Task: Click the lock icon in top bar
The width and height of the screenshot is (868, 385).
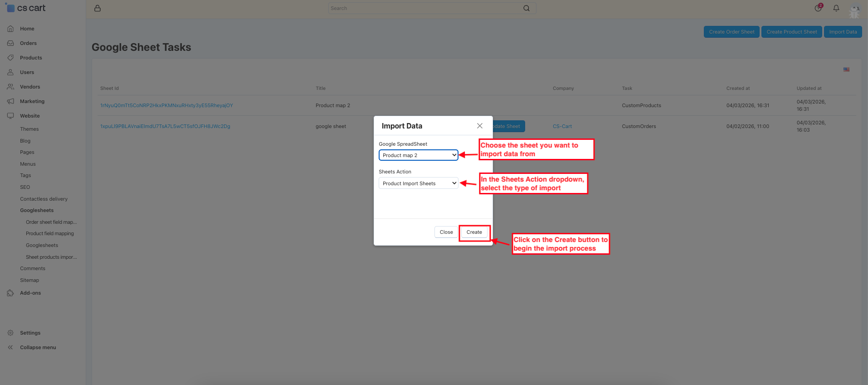Action: (x=98, y=8)
